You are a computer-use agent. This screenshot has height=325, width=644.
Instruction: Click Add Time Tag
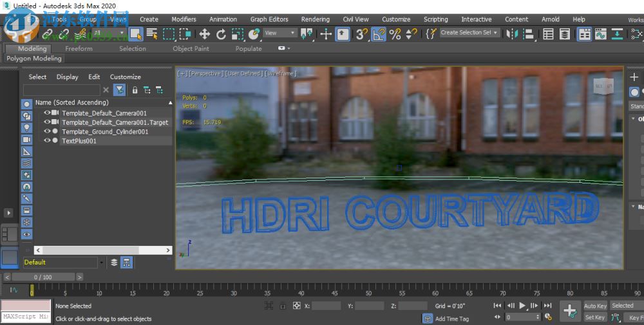[x=452, y=319]
